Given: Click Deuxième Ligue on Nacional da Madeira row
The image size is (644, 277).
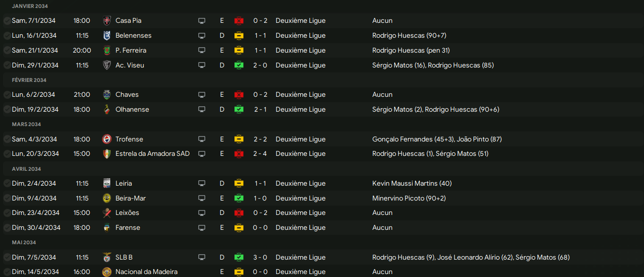Looking at the screenshot, I should click(x=300, y=272).
